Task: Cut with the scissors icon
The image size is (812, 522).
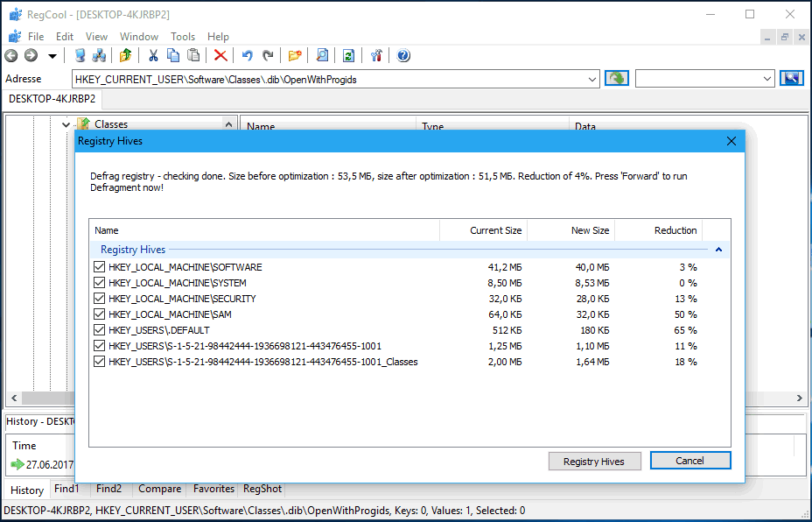Action: (x=153, y=55)
